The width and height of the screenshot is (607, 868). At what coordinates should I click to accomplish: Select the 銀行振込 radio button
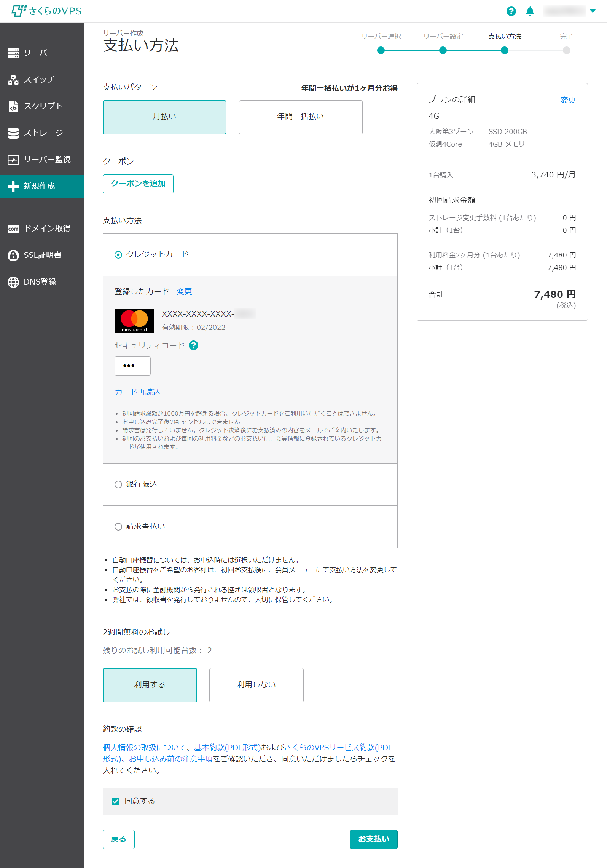coord(118,484)
